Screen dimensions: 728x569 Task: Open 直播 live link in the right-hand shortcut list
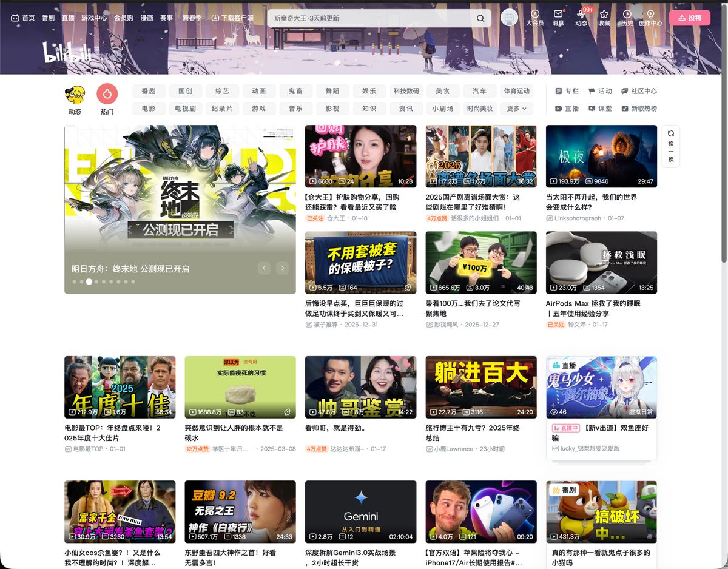point(567,109)
